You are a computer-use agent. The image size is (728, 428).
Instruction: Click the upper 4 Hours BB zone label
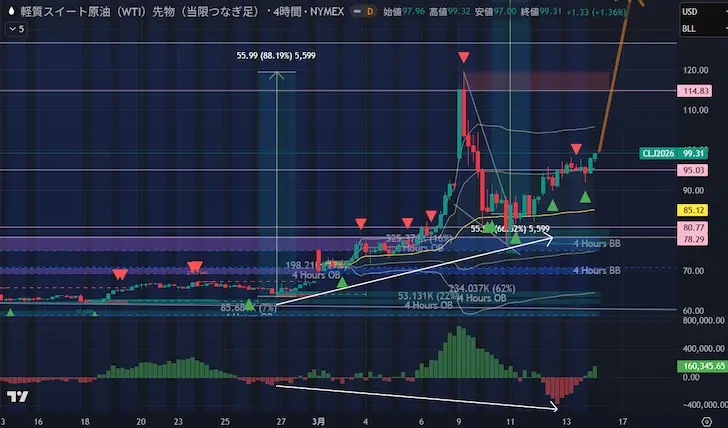(596, 243)
